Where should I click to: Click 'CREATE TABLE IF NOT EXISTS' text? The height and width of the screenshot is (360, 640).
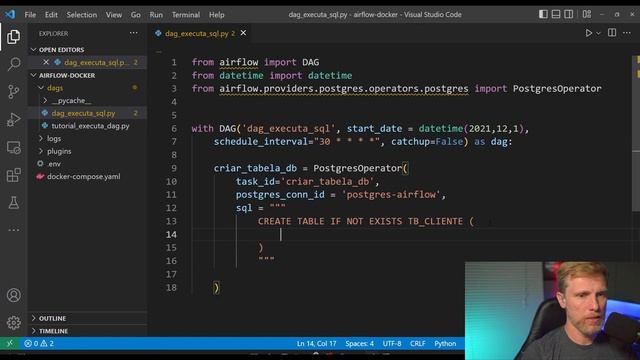[x=331, y=221]
